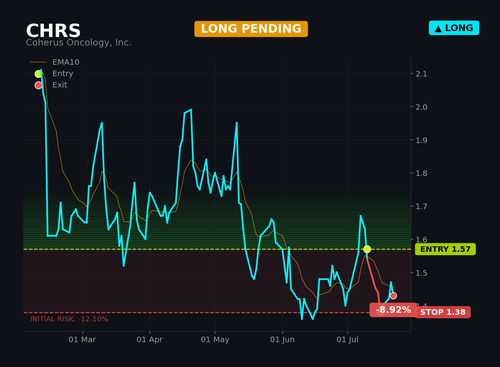Click the Entry legend label
Image resolution: width=500 pixels, height=367 pixels.
click(x=63, y=73)
